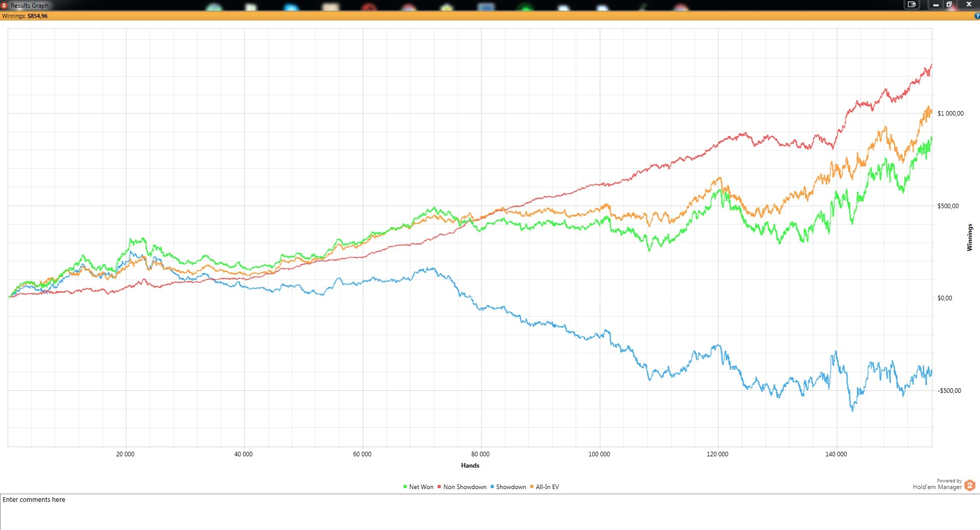Click the Hold'em Manager 2 title bar icon

4,5
